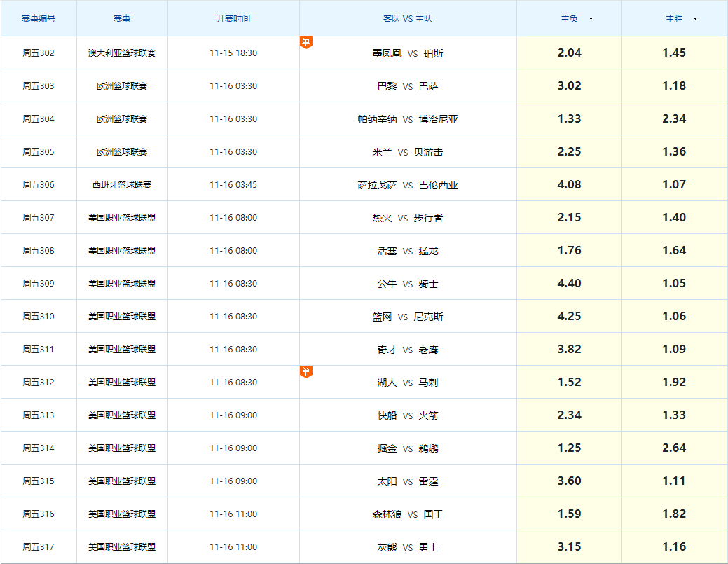This screenshot has height=564, width=728.
Task: Open the 主负 column sort arrow
Action: [x=591, y=19]
